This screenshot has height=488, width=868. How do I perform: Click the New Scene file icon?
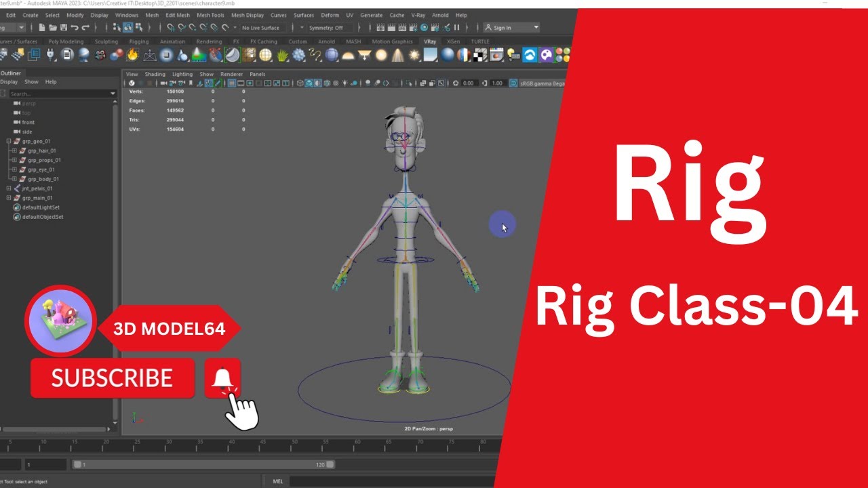42,28
